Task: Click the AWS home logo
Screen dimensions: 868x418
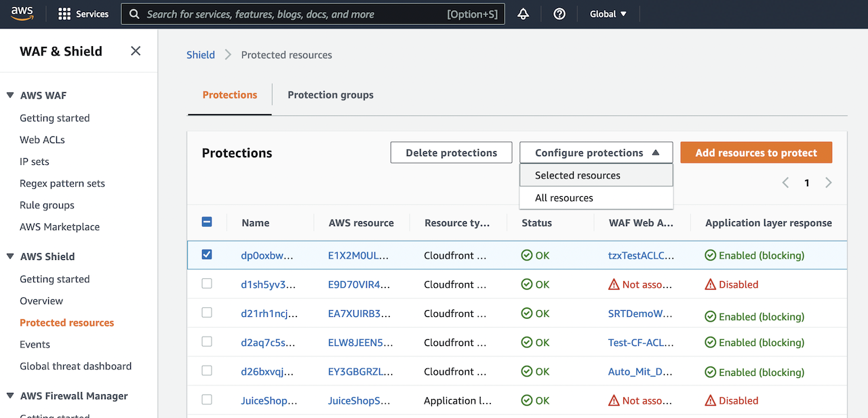Action: pos(22,14)
